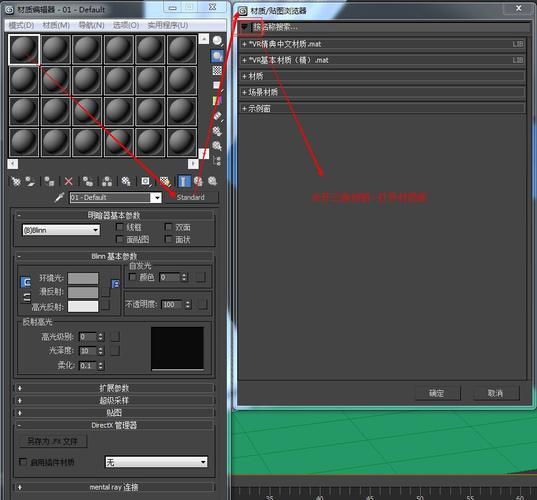Enable the 线框 checkbox
The image size is (537, 500).
120,227
